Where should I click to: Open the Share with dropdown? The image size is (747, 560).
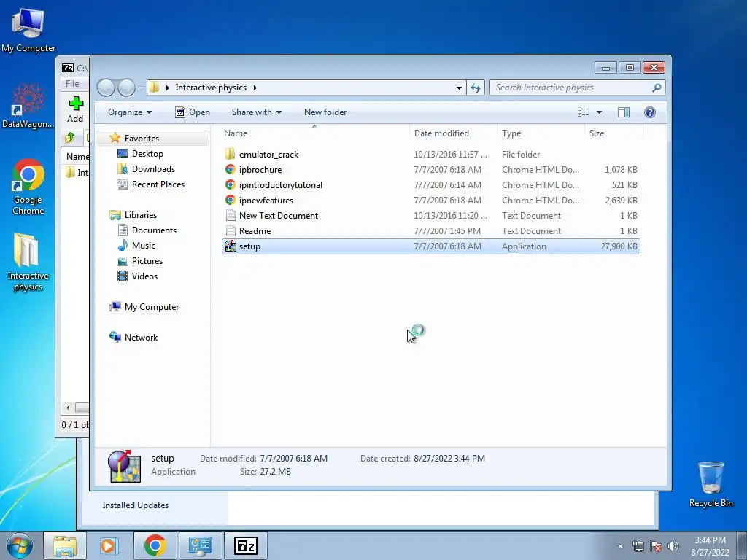256,112
